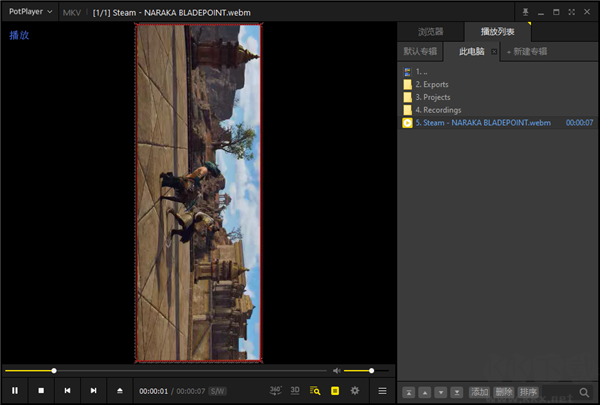Toggle the yellow playlist panel button
This screenshot has width=600, height=405.
pyautogui.click(x=335, y=390)
